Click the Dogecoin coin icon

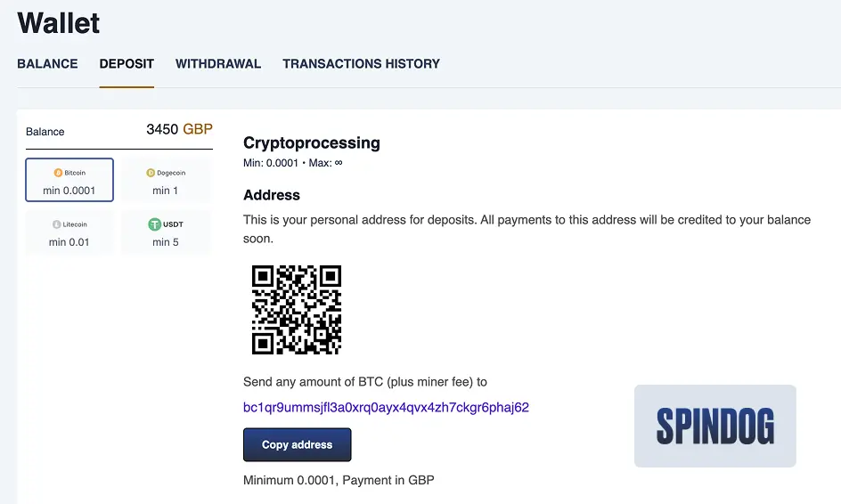coord(151,173)
